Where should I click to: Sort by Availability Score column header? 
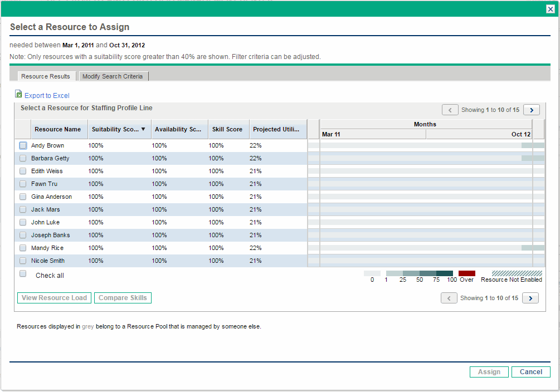coord(178,129)
